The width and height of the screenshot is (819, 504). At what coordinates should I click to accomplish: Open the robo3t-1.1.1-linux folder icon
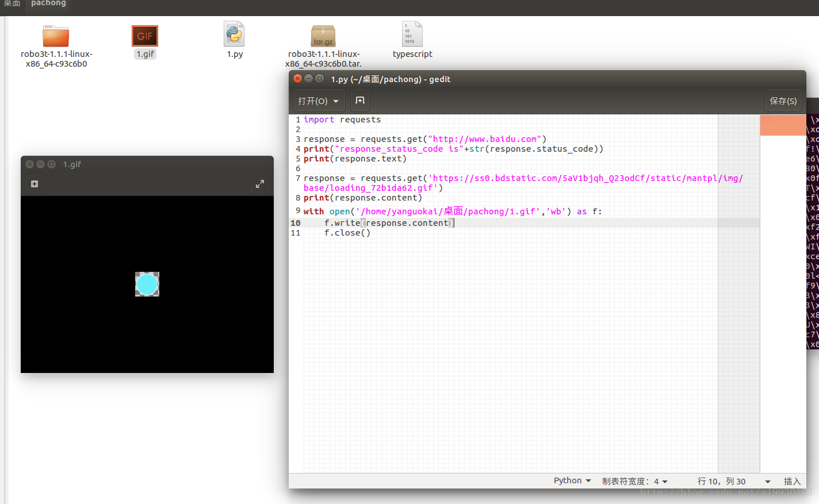point(56,36)
